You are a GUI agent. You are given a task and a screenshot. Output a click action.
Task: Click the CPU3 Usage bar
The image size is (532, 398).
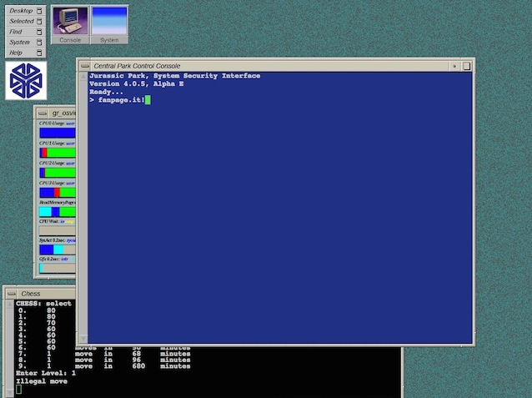[x=58, y=193]
